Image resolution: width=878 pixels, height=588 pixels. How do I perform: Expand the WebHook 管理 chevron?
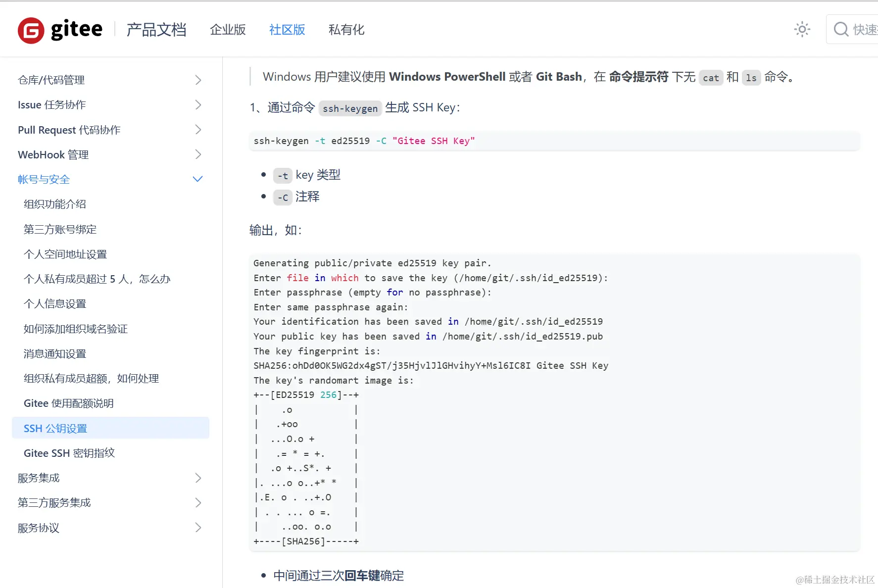click(198, 154)
